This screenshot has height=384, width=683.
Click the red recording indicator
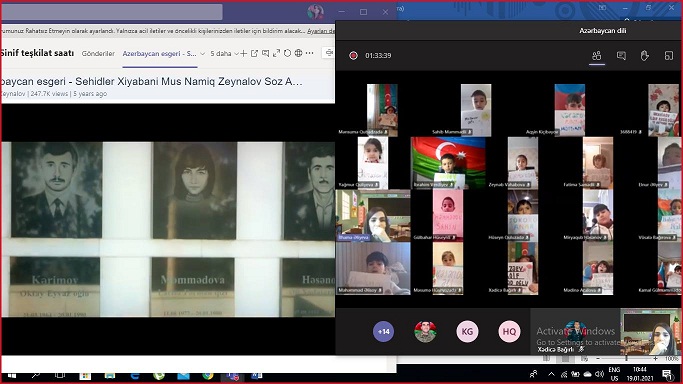[353, 56]
